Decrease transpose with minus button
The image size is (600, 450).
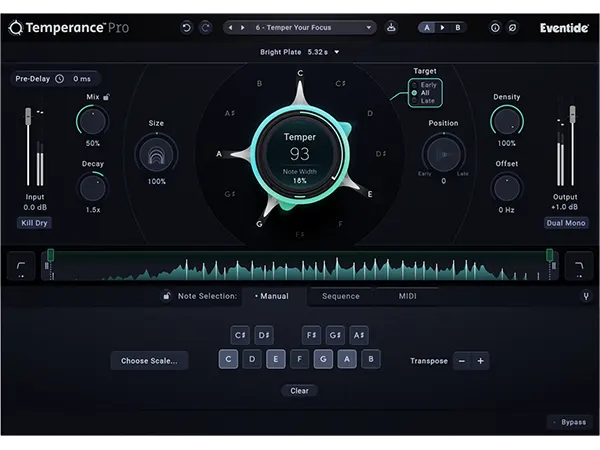(x=462, y=361)
